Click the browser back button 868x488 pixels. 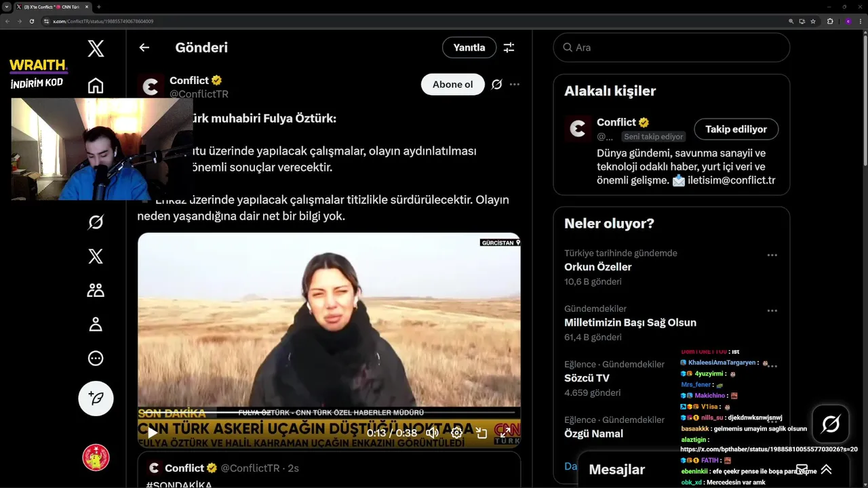[7, 21]
